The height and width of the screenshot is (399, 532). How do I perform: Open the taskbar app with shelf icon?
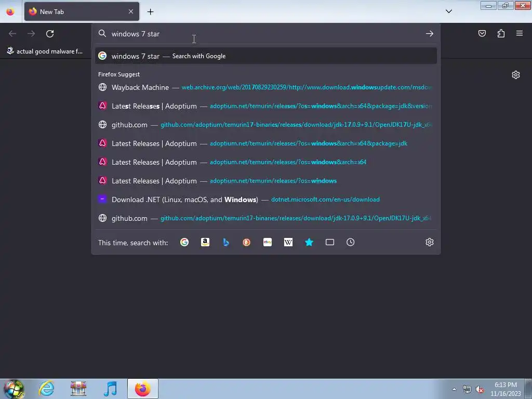click(78, 389)
